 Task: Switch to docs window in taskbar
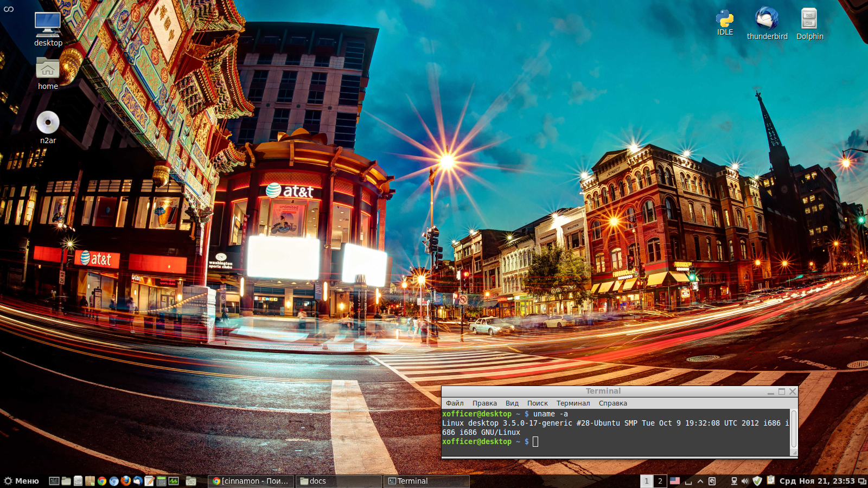click(339, 481)
